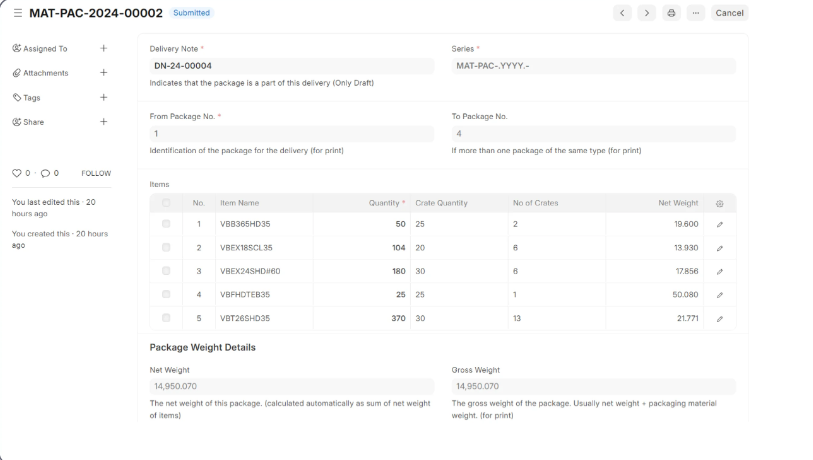Click the Delivery Note field DN-24-00004
The image size is (813, 460).
coord(291,66)
